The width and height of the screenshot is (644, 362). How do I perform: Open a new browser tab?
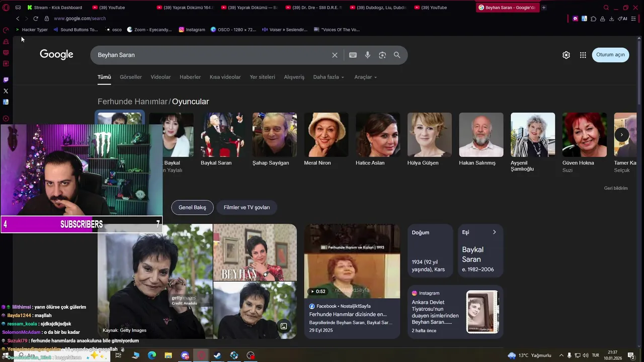pos(544,8)
